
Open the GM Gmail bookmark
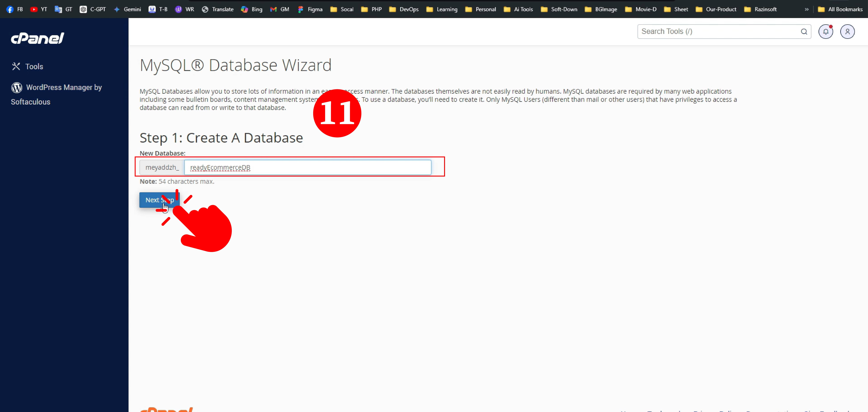point(280,9)
